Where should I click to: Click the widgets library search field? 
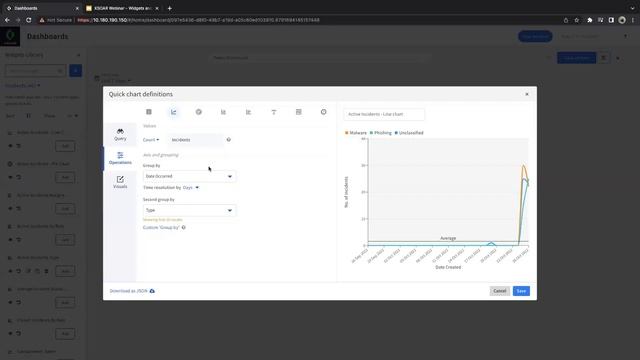[35, 71]
